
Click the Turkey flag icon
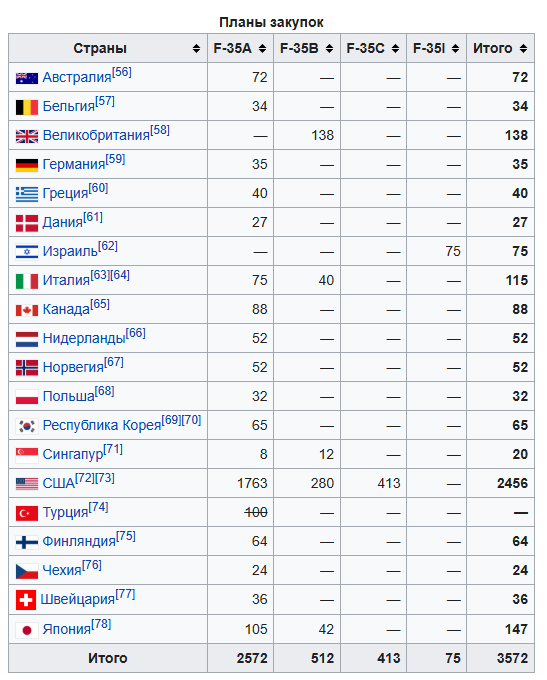tap(27, 513)
